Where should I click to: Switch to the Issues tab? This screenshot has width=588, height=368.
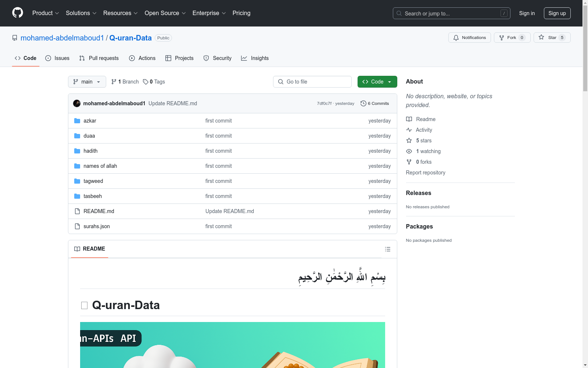click(x=57, y=58)
